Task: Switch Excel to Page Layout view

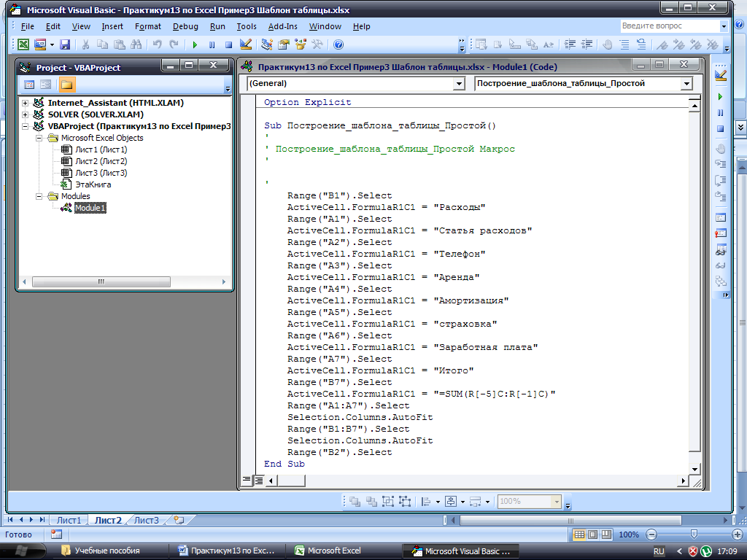Action: point(592,534)
